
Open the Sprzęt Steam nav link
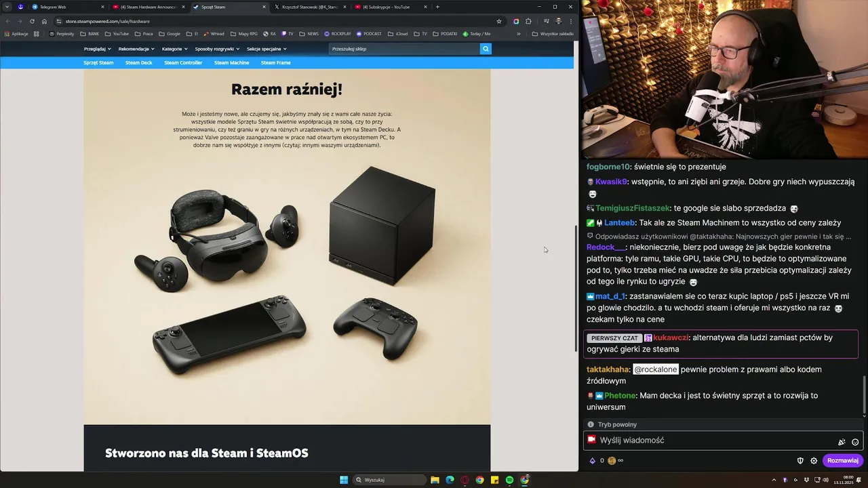coord(98,62)
